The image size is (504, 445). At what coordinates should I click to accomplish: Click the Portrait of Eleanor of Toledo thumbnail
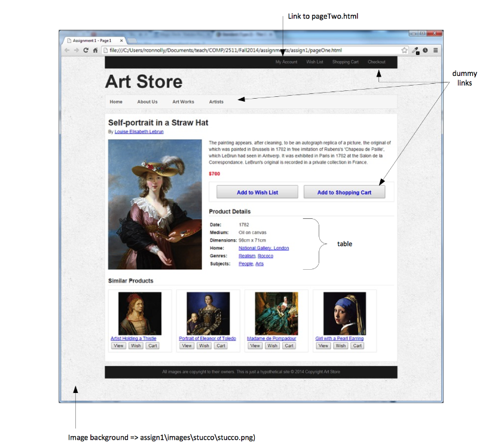207,311
